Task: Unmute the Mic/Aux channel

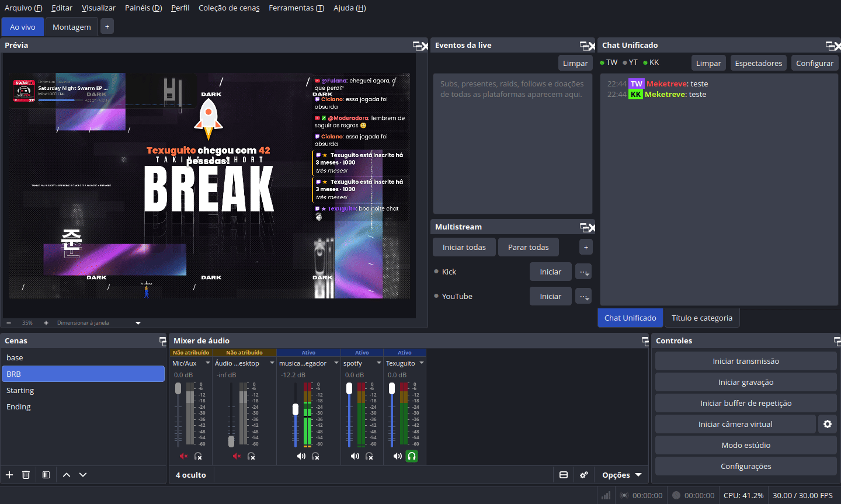Action: pyautogui.click(x=183, y=456)
